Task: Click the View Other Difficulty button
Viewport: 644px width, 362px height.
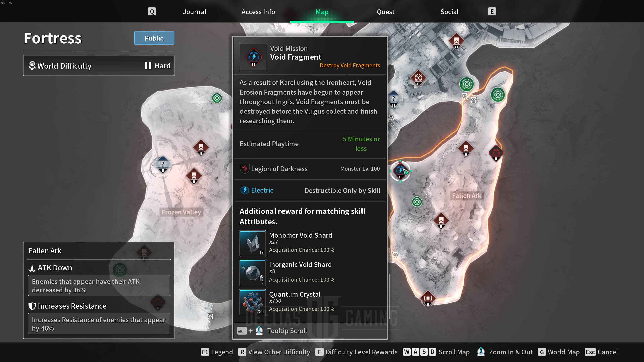Action: [x=275, y=352]
